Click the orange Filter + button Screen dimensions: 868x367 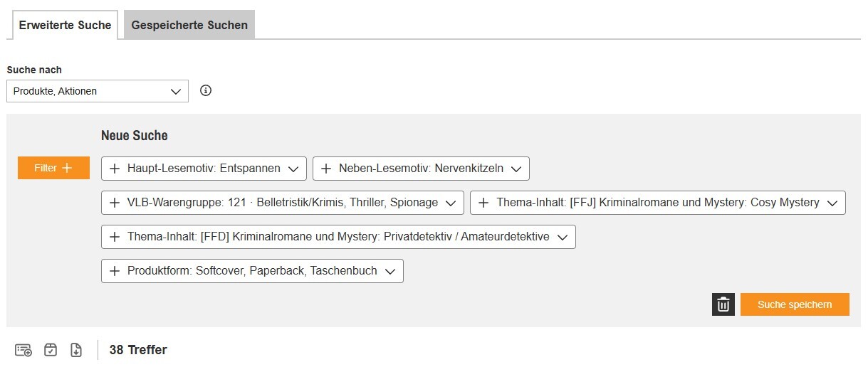[53, 168]
